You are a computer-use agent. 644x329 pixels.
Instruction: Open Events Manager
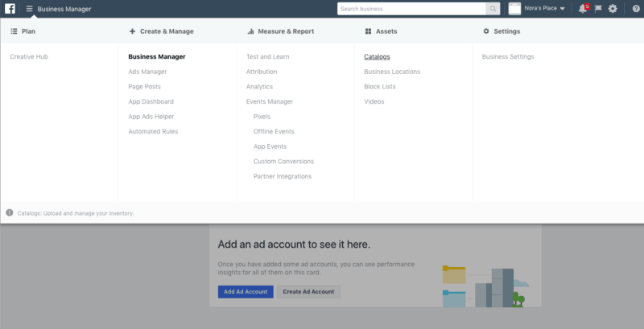coord(270,101)
